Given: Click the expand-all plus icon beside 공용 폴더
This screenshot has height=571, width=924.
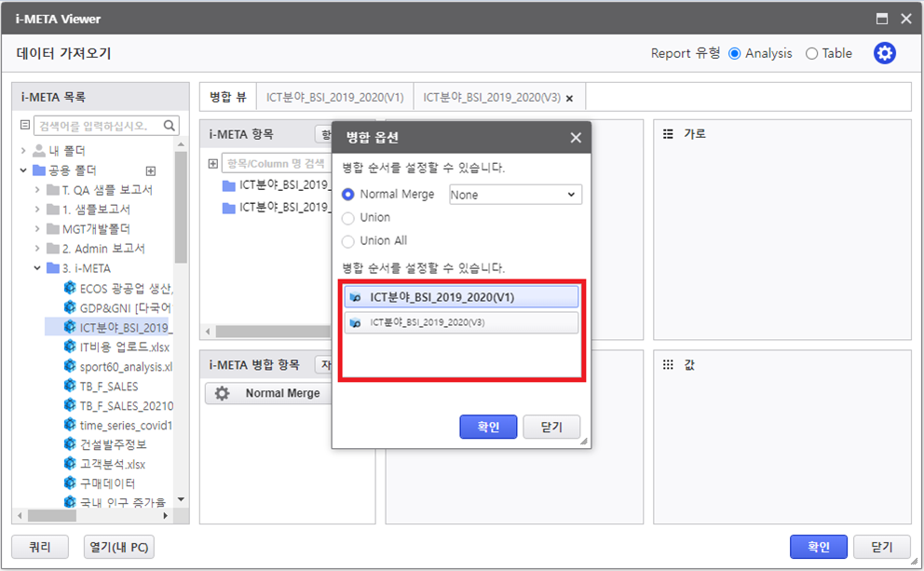Looking at the screenshot, I should point(151,170).
